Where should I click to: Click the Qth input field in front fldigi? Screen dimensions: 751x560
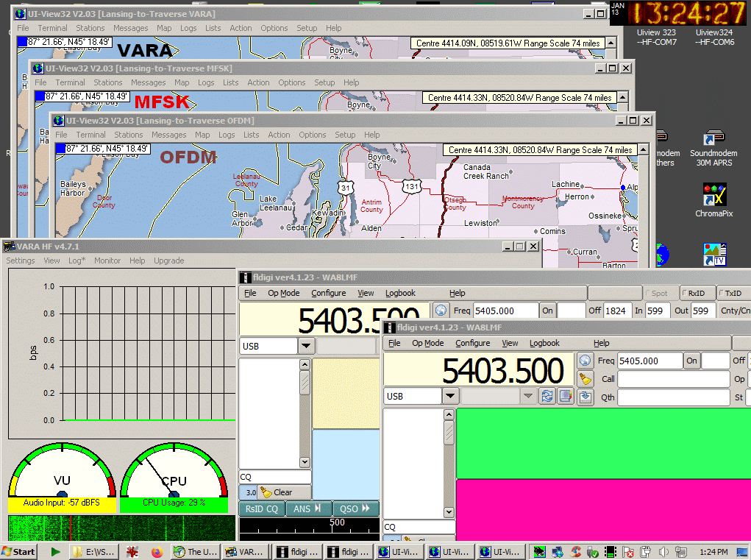[674, 397]
